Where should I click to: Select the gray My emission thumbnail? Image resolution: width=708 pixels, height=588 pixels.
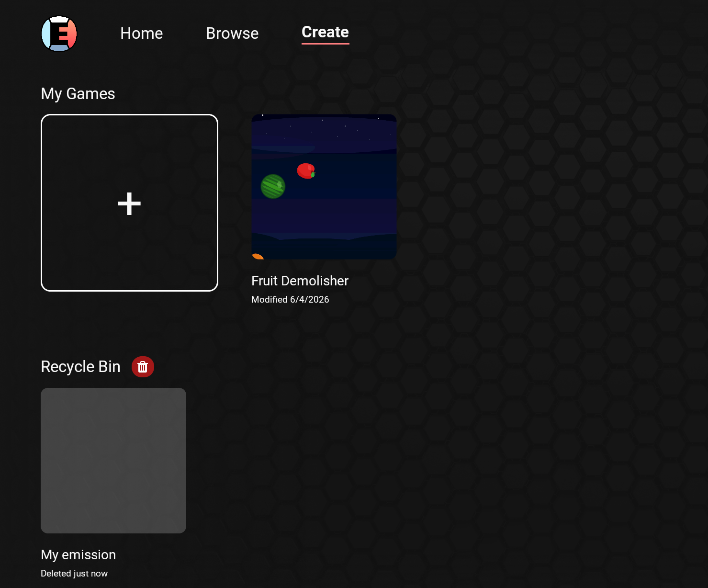113,460
